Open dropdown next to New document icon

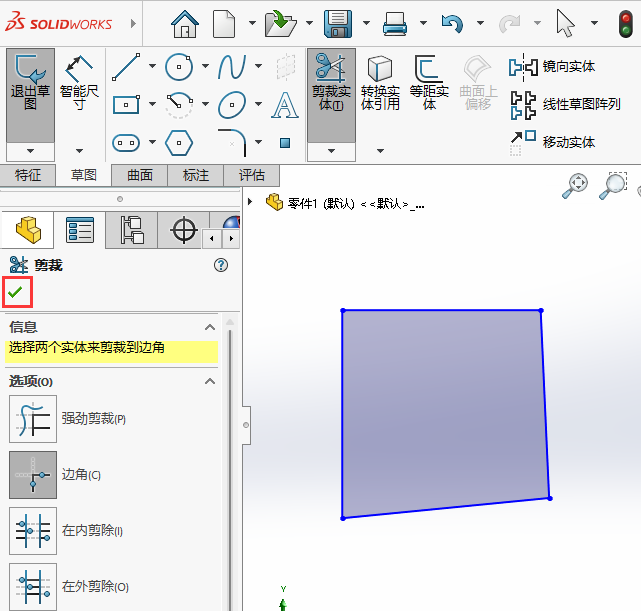pyautogui.click(x=252, y=23)
